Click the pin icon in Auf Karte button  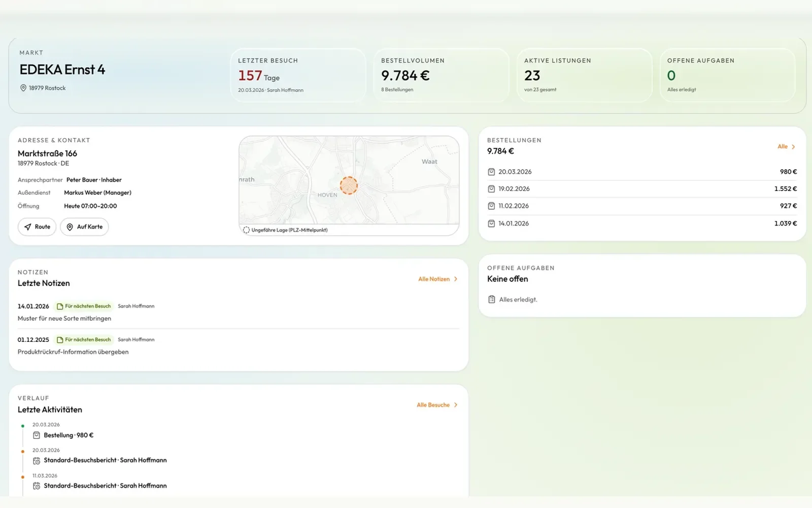[x=70, y=227]
